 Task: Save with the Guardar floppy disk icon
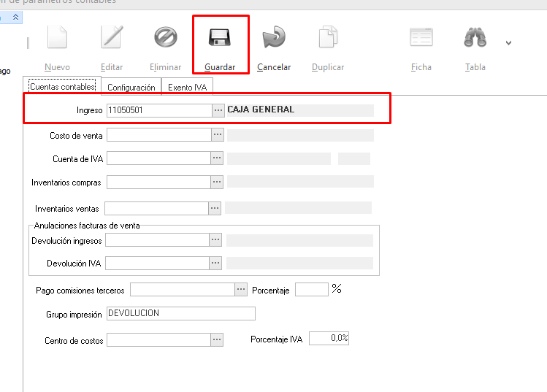[220, 38]
